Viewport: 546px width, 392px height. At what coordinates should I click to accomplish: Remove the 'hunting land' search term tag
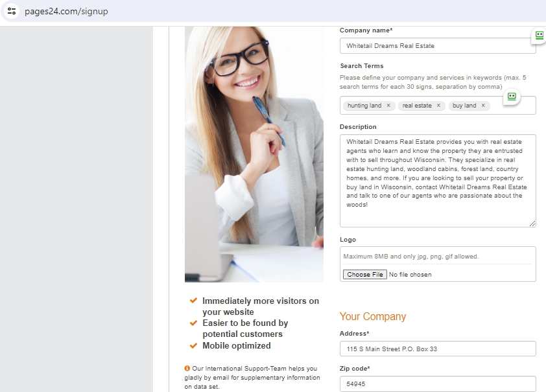388,106
